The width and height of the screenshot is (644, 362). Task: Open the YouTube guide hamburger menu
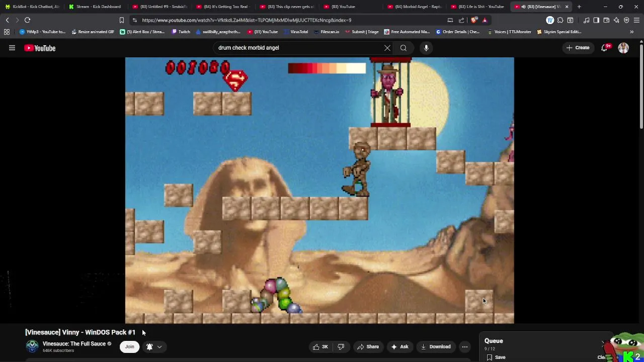tap(12, 48)
